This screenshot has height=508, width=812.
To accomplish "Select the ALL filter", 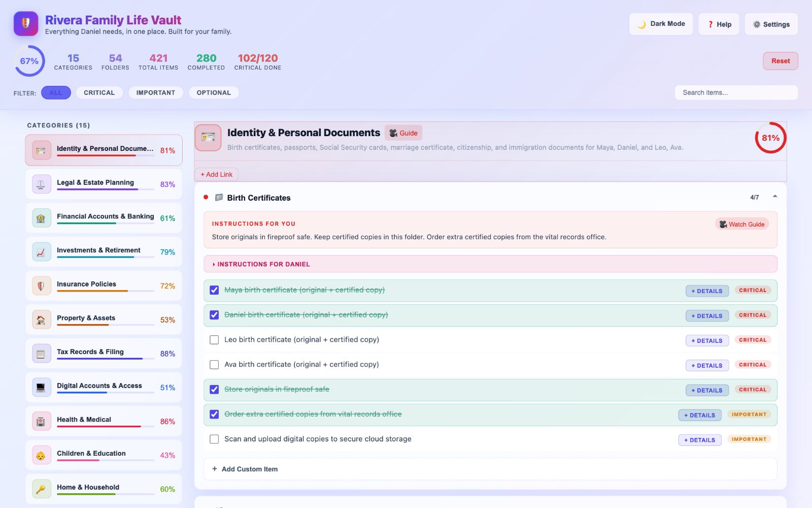I will [56, 92].
